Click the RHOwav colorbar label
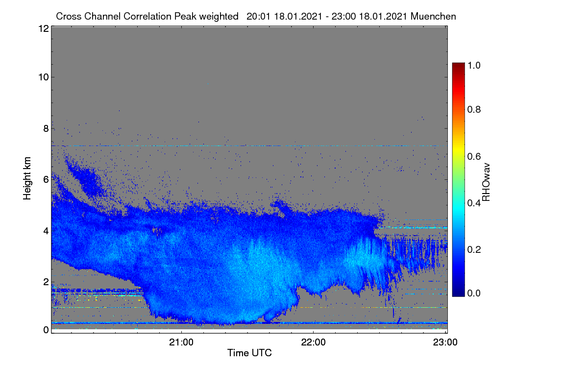588x392 pixels. pyautogui.click(x=486, y=182)
